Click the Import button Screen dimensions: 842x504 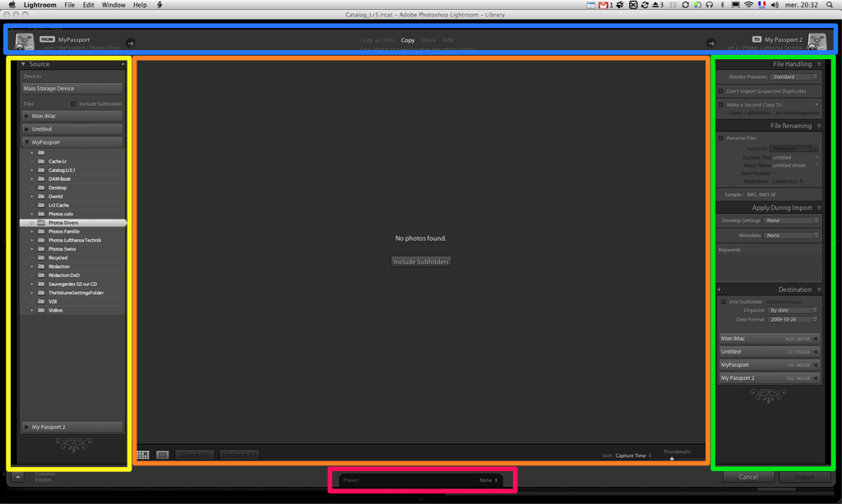[x=804, y=477]
